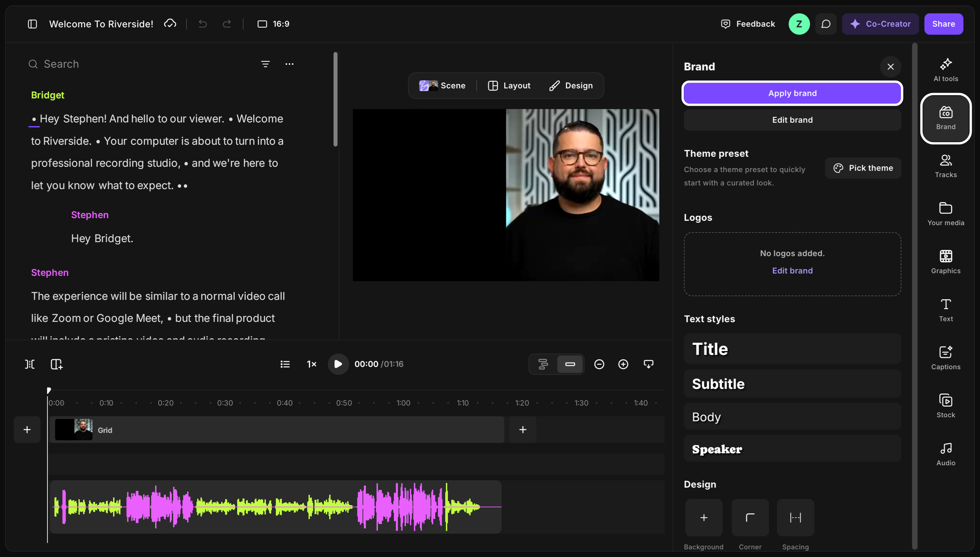
Task: Click the Edit brand button
Action: pyautogui.click(x=792, y=120)
